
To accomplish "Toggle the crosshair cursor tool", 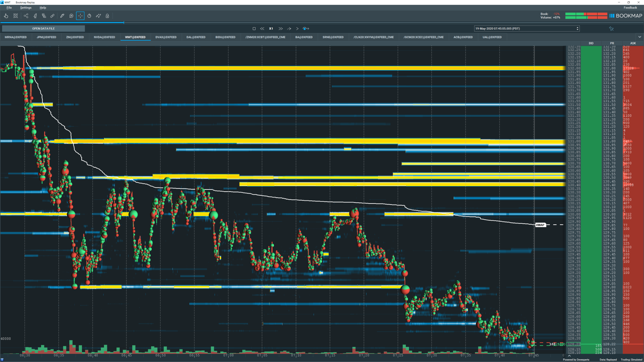I will 80,16.
